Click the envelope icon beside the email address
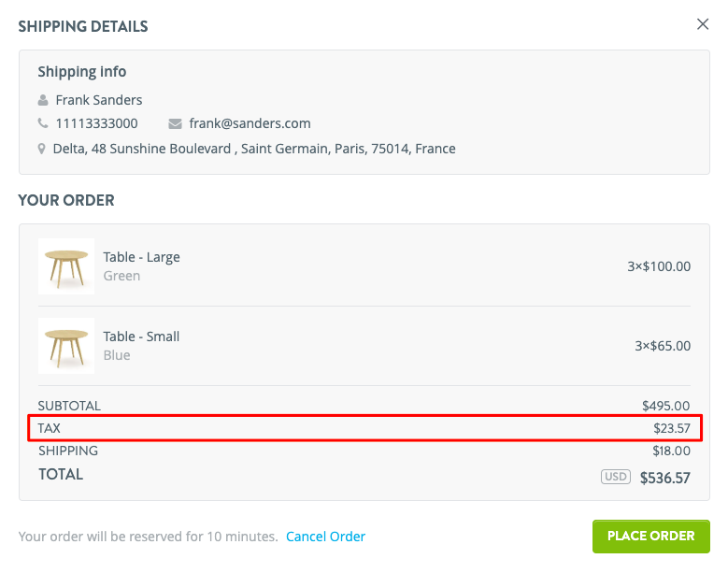The image size is (728, 573). 175,123
